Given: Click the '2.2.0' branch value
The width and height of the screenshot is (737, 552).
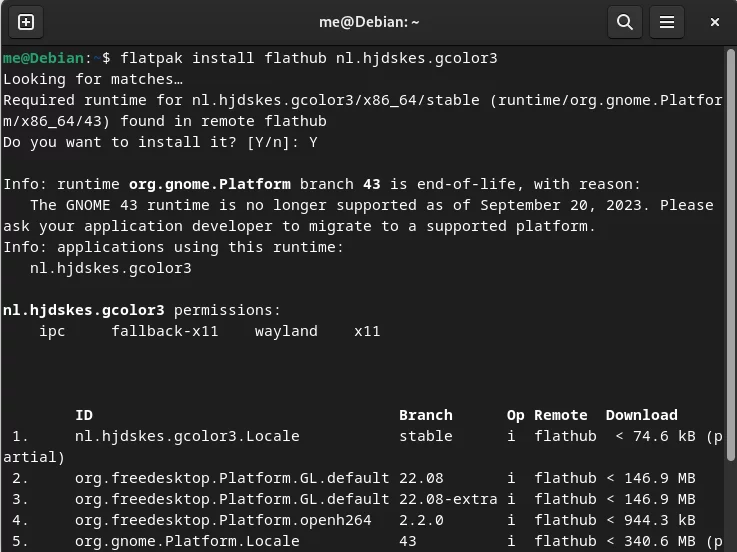Looking at the screenshot, I should tap(421, 520).
